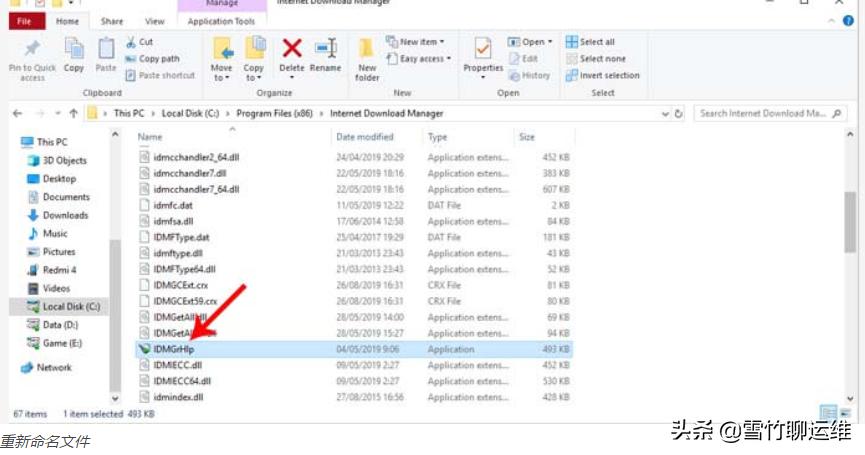Click the Search Internet Download Manager field
The height and width of the screenshot is (455, 865).
769,113
